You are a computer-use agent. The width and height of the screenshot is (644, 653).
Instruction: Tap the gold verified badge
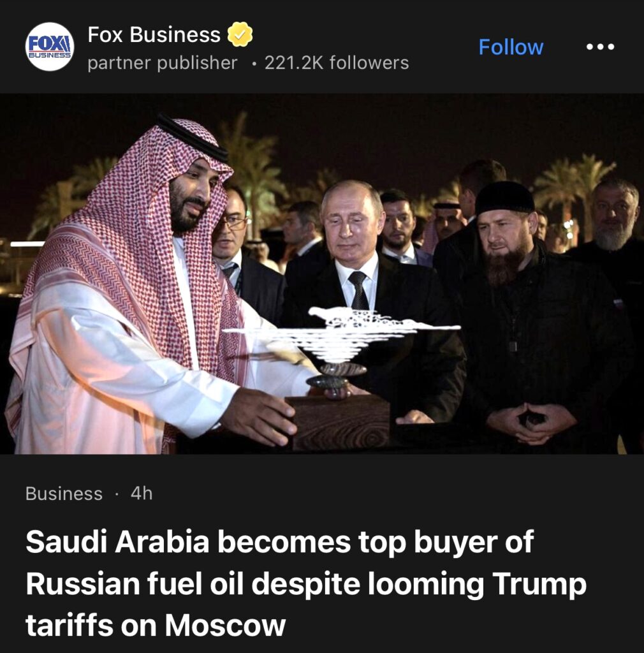[x=240, y=34]
